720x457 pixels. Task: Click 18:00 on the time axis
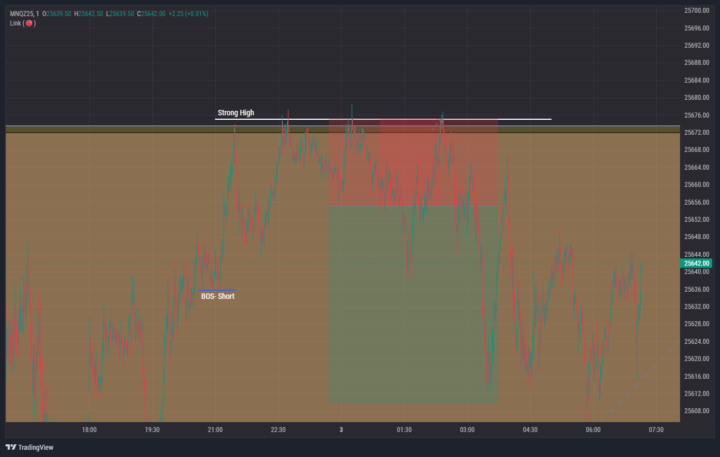(89, 430)
